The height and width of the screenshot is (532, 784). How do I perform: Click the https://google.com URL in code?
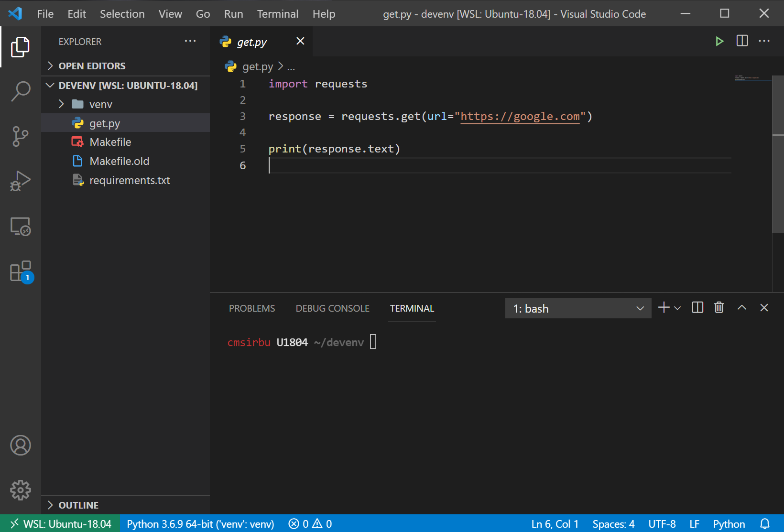click(520, 116)
